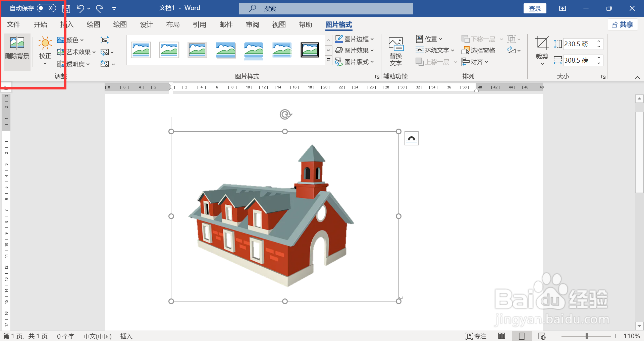
Task: Increase picture height with the up stepper
Action: pos(599,41)
